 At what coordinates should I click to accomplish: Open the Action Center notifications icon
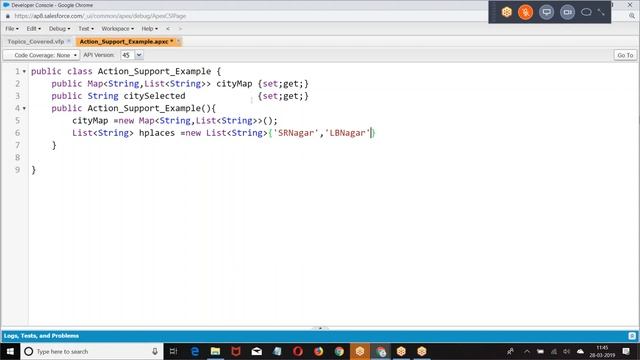(x=626, y=351)
